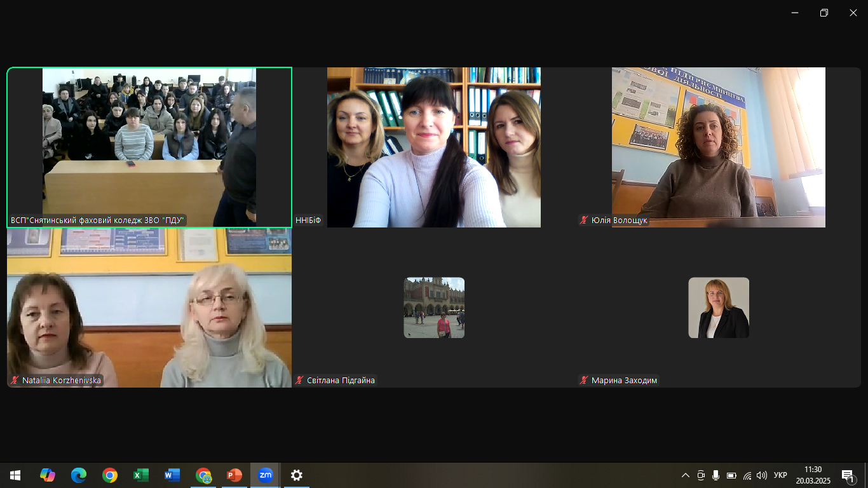Image resolution: width=868 pixels, height=488 pixels.
Task: Switch to PowerPoint in the taskbar
Action: [x=234, y=475]
